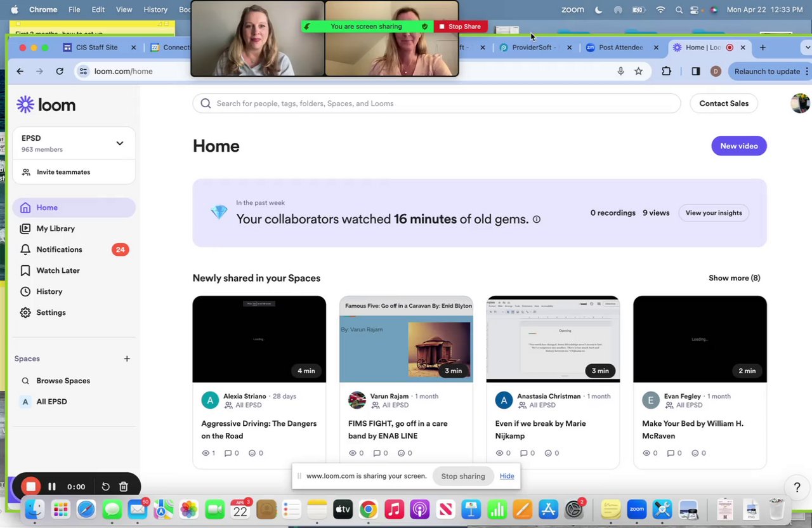Open Music app from the Dock

click(x=394, y=509)
